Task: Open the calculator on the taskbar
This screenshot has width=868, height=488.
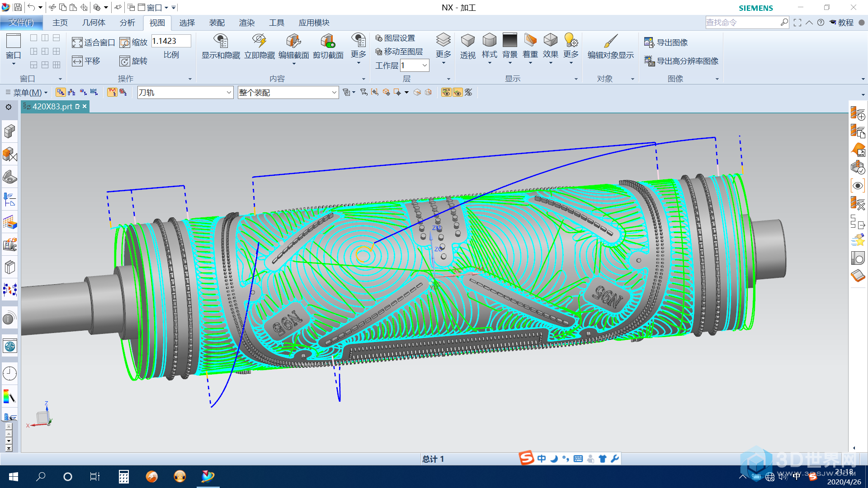Action: click(x=123, y=477)
